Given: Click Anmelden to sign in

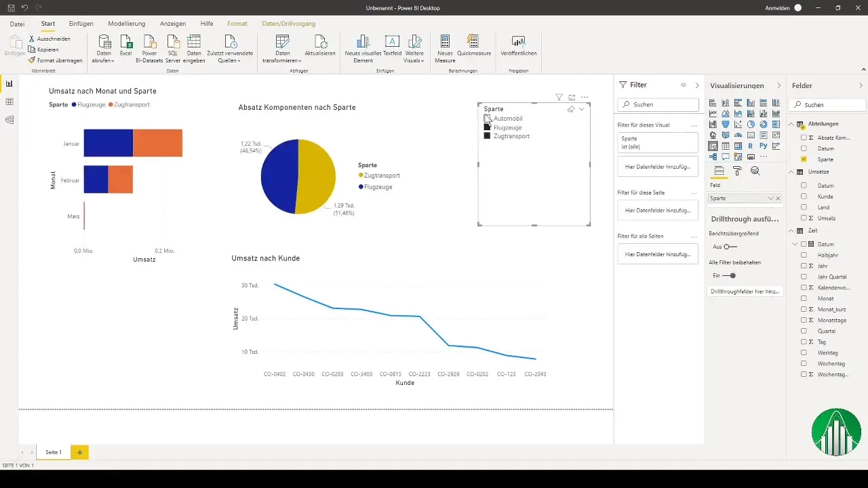Looking at the screenshot, I should pos(778,7).
